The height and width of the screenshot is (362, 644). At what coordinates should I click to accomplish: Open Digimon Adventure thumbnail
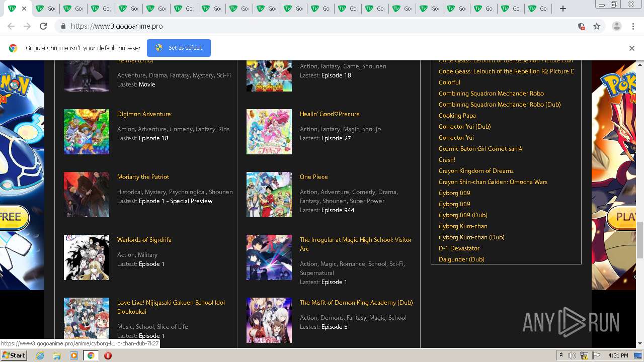pos(87,132)
